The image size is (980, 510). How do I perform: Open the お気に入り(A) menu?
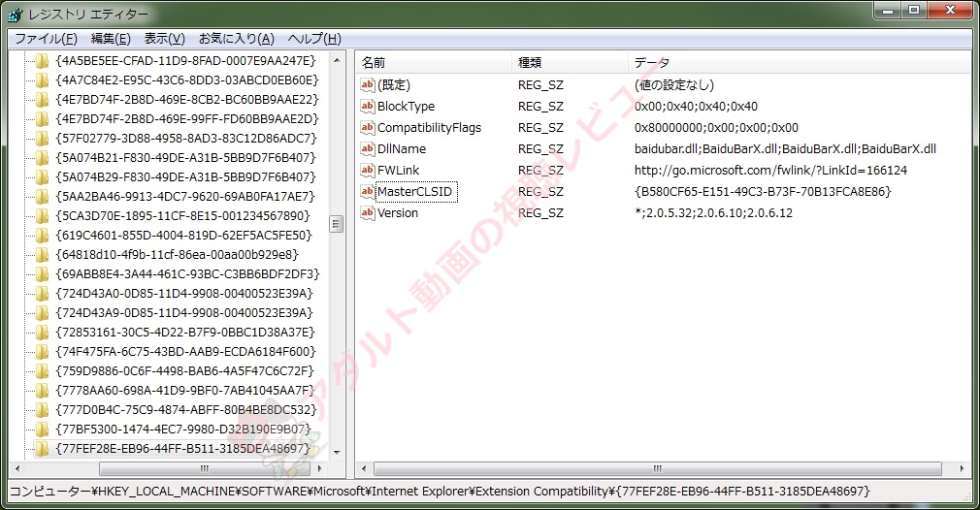pyautogui.click(x=236, y=39)
